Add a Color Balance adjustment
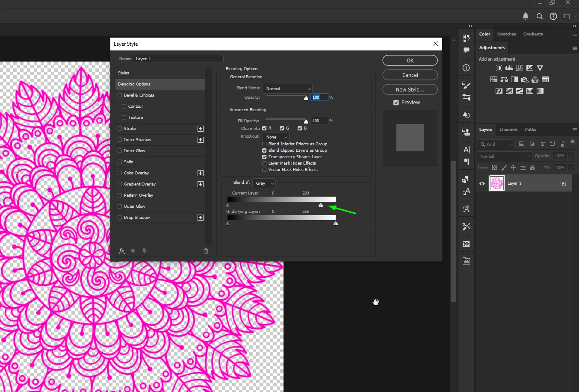 pyautogui.click(x=504, y=80)
